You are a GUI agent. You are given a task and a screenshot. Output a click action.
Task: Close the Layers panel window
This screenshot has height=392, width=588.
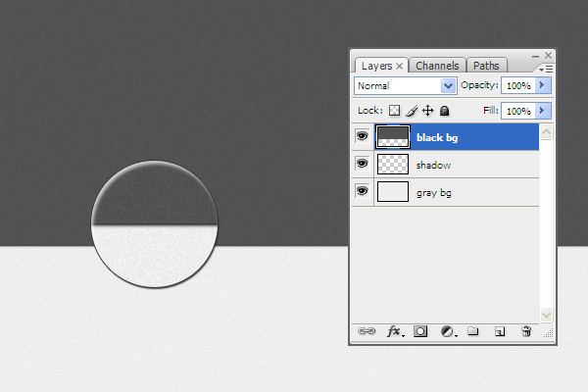(548, 56)
